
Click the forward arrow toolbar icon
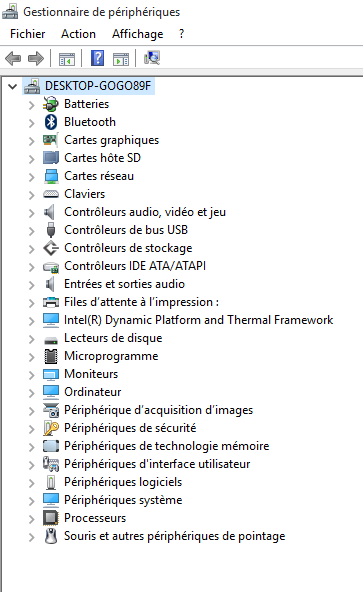coord(36,59)
